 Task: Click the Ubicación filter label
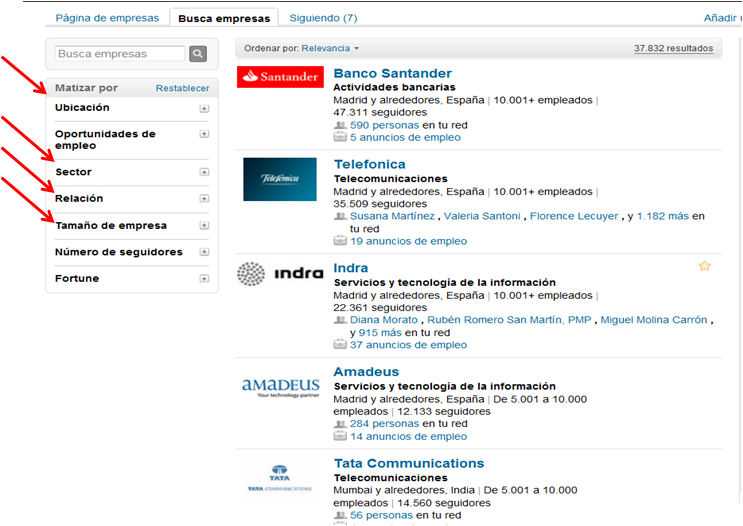82,108
